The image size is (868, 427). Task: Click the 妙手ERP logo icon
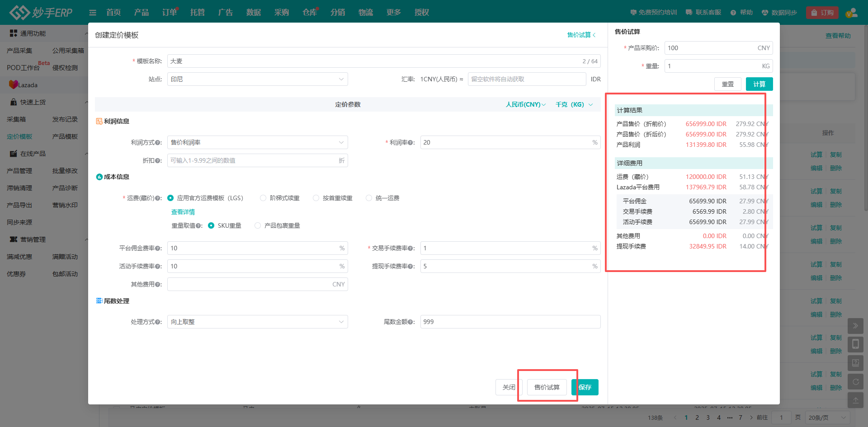pyautogui.click(x=19, y=12)
